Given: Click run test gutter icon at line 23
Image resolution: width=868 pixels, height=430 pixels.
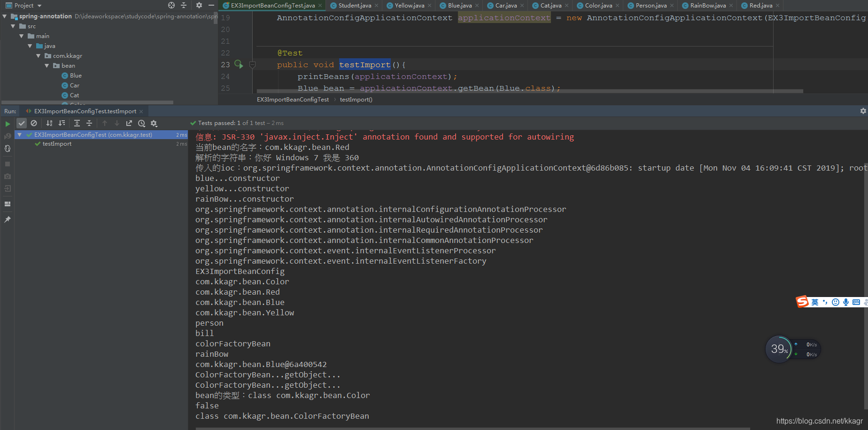Looking at the screenshot, I should pyautogui.click(x=239, y=64).
